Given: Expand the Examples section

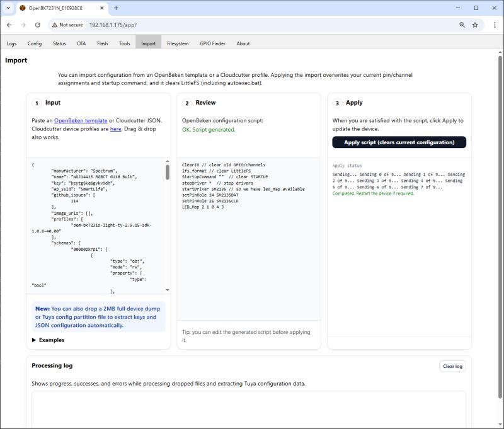Looking at the screenshot, I should (x=50, y=340).
